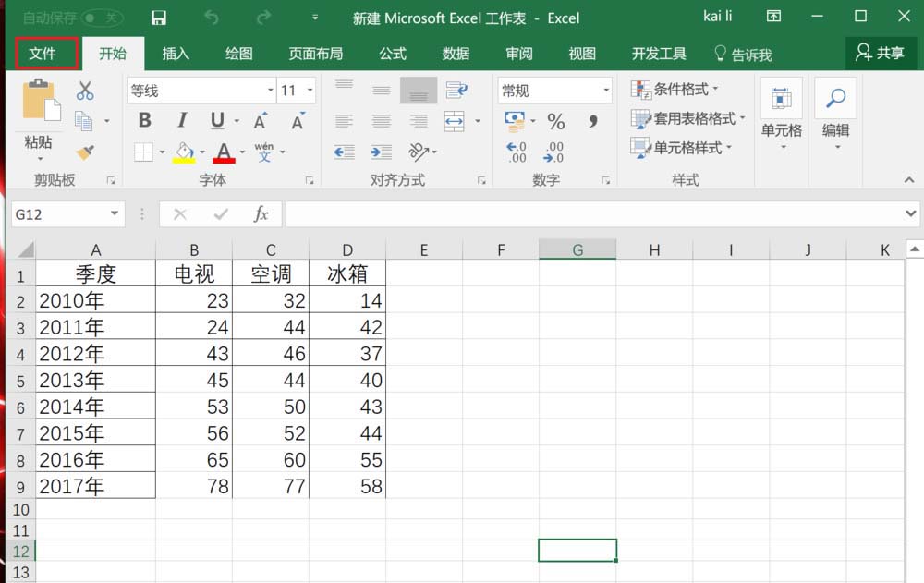Click in the formula bar input
Viewport: 924px width, 583px height.
591,214
